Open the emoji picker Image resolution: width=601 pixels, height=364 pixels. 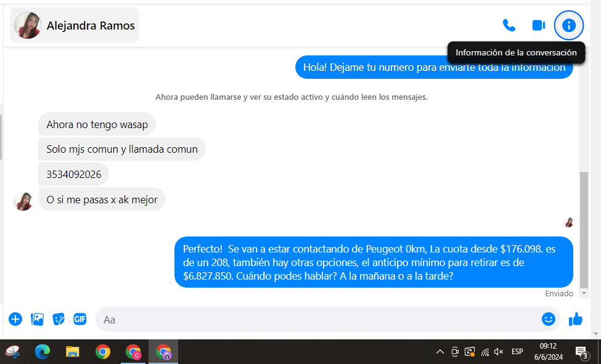point(548,319)
